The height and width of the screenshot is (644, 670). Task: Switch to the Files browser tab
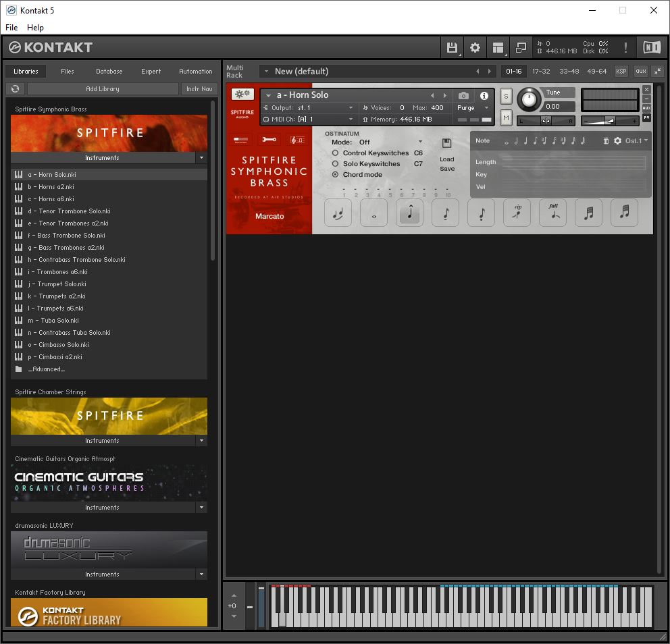pos(67,72)
